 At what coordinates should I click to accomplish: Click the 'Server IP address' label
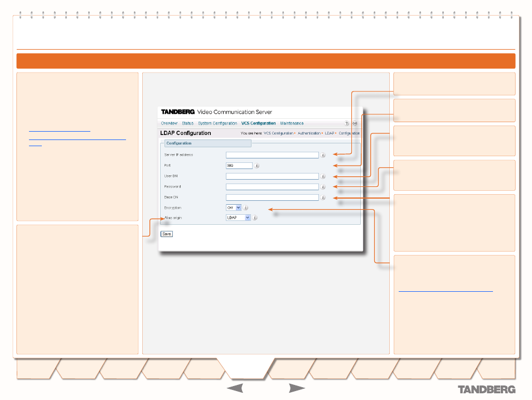[x=178, y=155]
